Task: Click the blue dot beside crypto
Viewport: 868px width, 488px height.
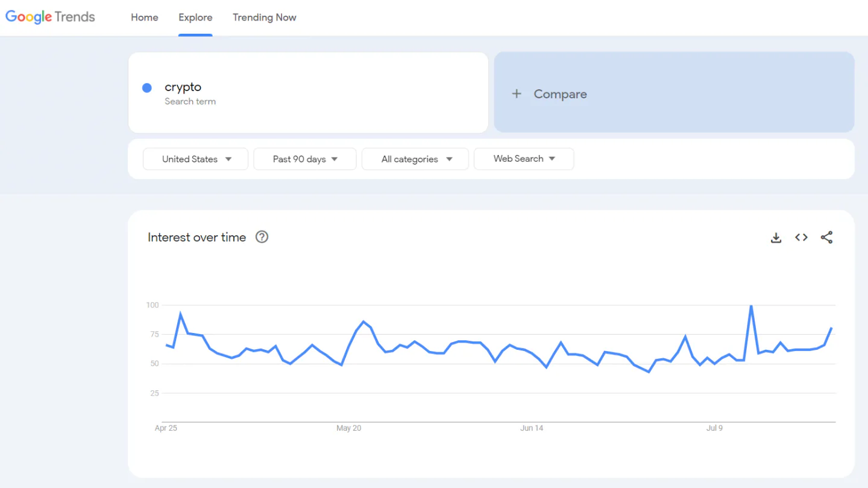Action: (x=146, y=88)
